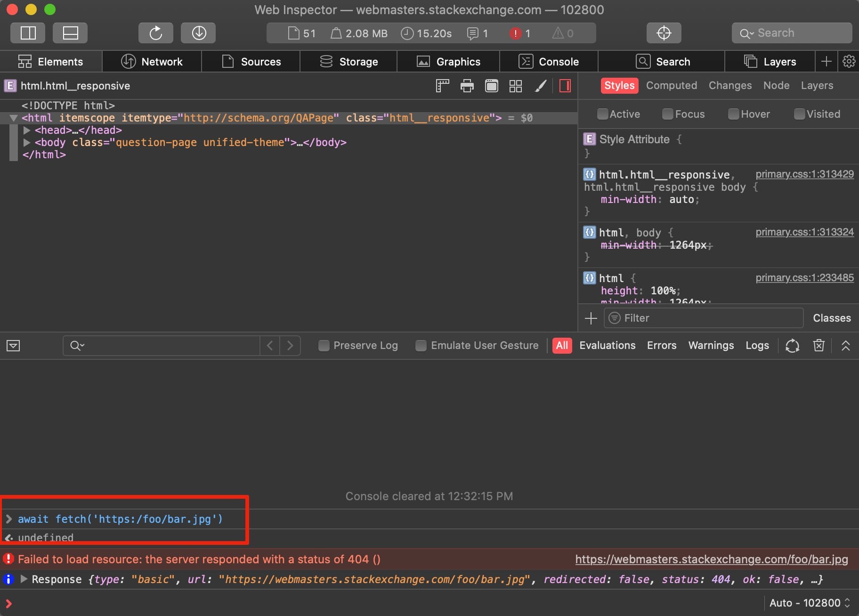Click the Classes button
Screen dimensions: 859x616
[x=831, y=318]
